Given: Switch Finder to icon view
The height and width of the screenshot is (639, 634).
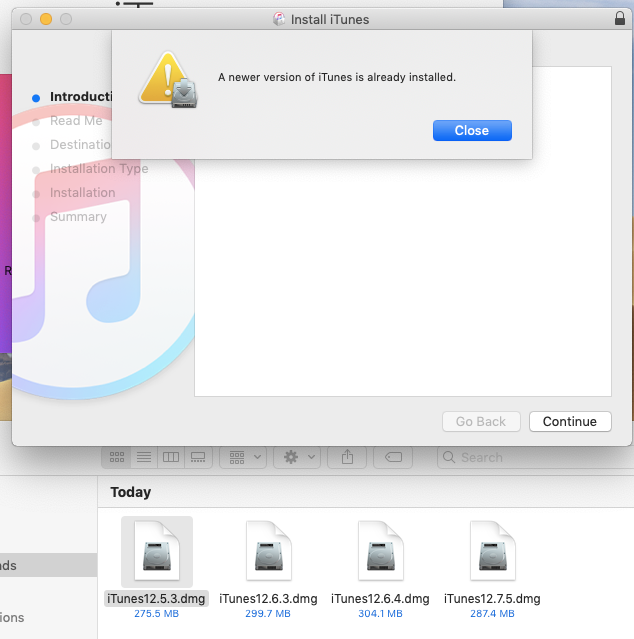Looking at the screenshot, I should tap(117, 457).
